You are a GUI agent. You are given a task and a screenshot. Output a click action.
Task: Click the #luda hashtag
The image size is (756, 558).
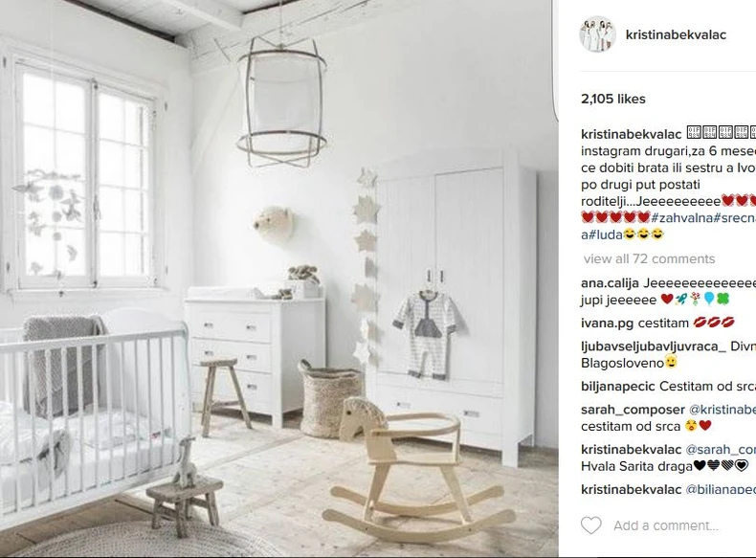click(x=605, y=234)
